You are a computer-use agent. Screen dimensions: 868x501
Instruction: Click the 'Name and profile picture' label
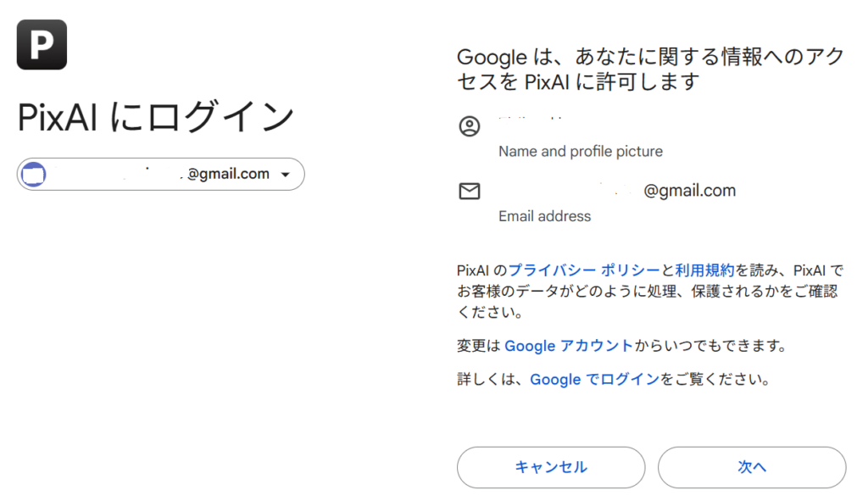[581, 152]
